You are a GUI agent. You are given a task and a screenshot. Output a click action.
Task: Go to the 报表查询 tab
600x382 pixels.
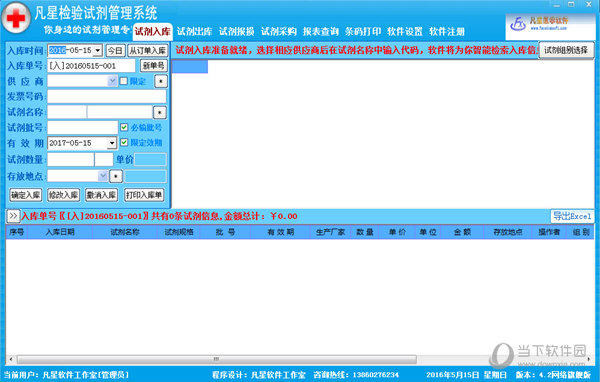321,31
